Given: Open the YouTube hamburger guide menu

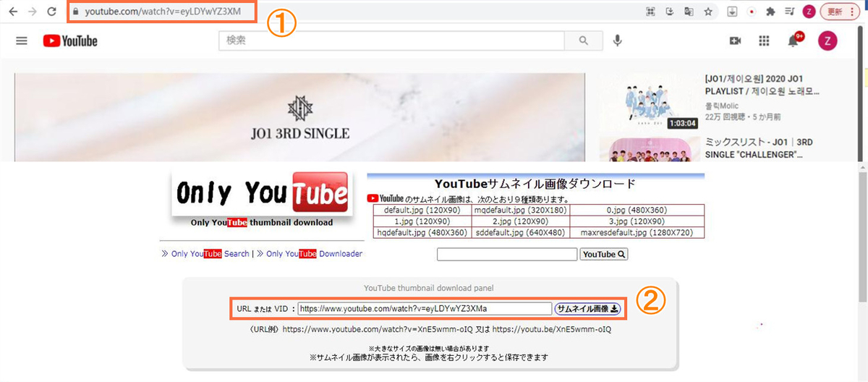Looking at the screenshot, I should coord(22,41).
